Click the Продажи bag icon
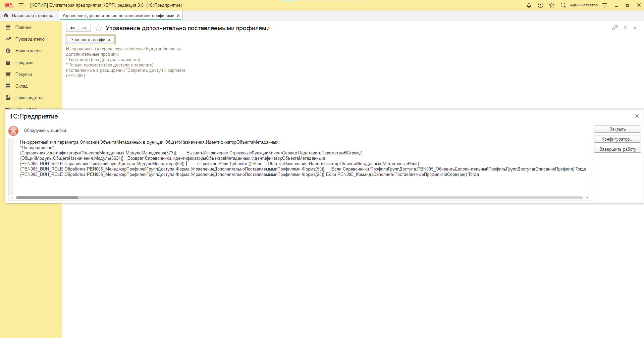Screen dimensions: 644x338 [8, 63]
